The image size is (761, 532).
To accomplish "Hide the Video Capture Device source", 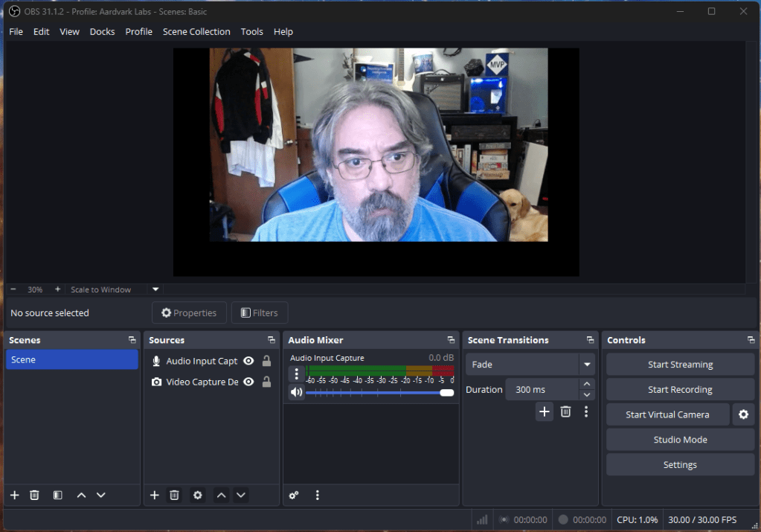I will [248, 382].
